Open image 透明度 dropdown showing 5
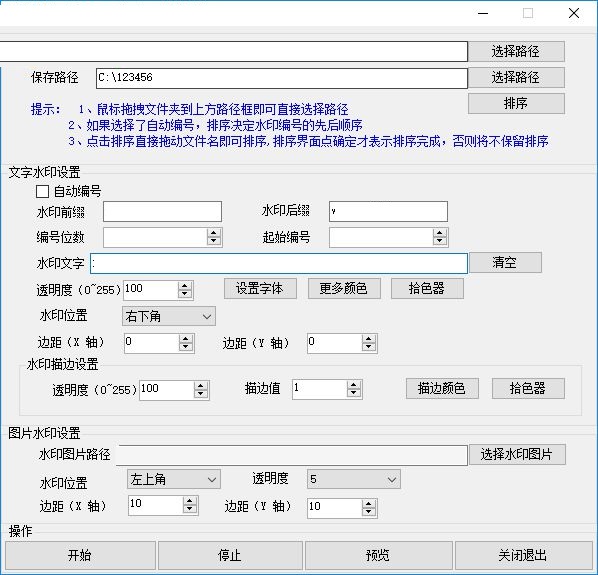The image size is (598, 575). click(354, 479)
